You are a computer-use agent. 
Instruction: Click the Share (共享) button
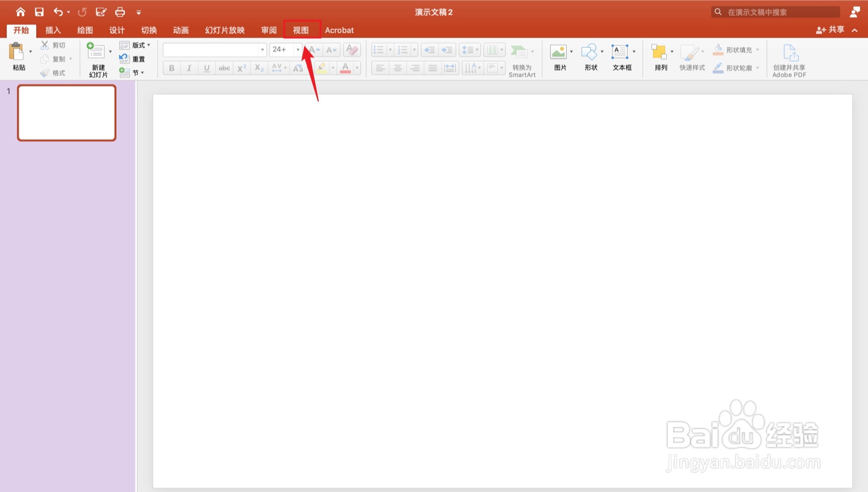[x=830, y=30]
